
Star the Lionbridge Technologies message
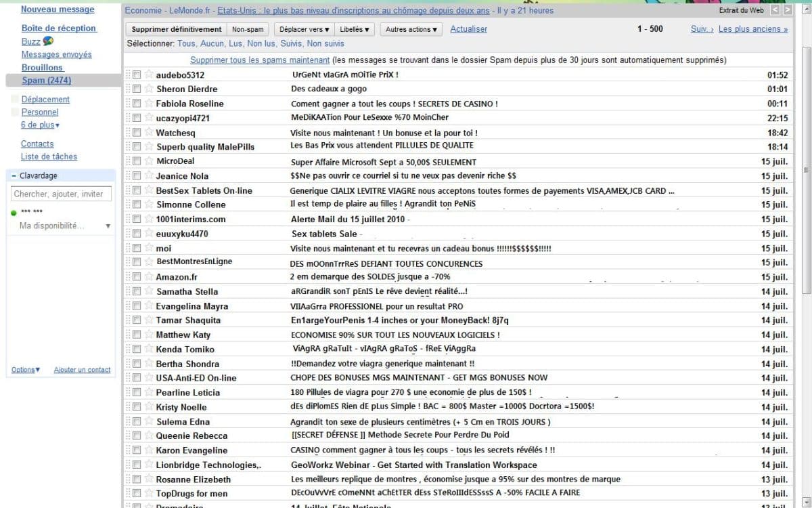coord(149,465)
